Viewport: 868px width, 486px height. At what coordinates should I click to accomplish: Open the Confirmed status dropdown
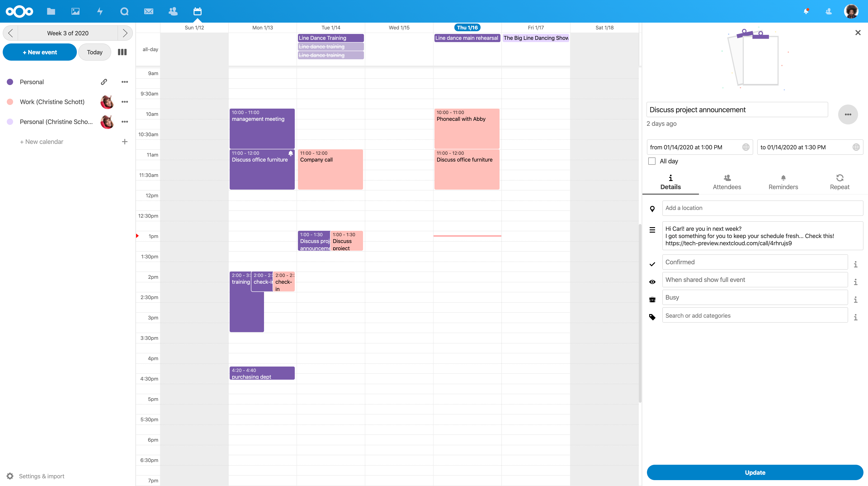[755, 262]
